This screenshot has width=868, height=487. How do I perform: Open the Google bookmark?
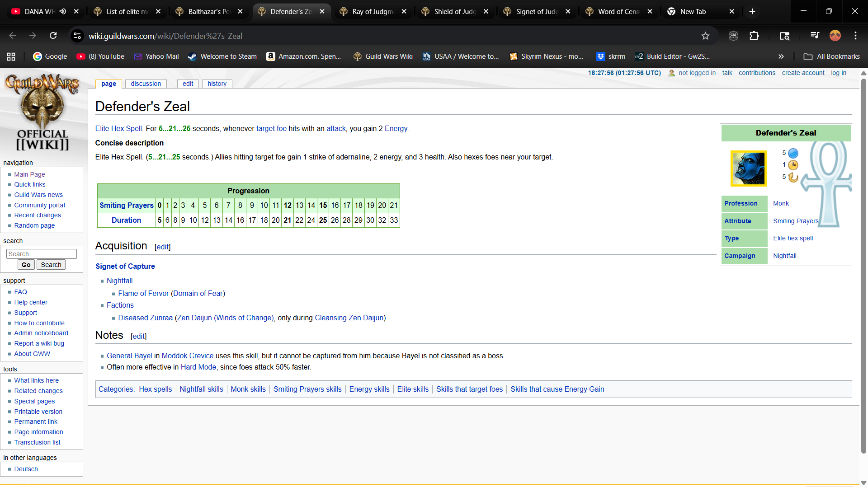tap(50, 56)
